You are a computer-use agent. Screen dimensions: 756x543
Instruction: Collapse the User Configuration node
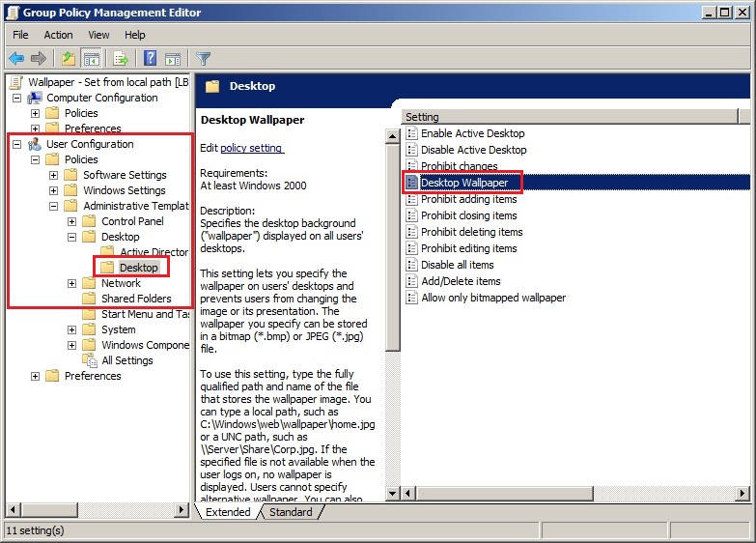click(x=16, y=144)
